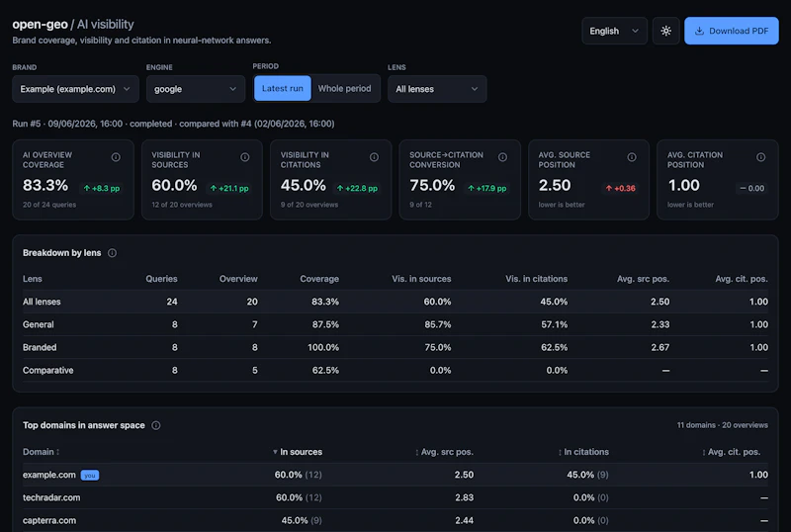Viewport: 791px width, 532px height.
Task: Open info icon for Visibility in Citations
Action: click(x=374, y=157)
